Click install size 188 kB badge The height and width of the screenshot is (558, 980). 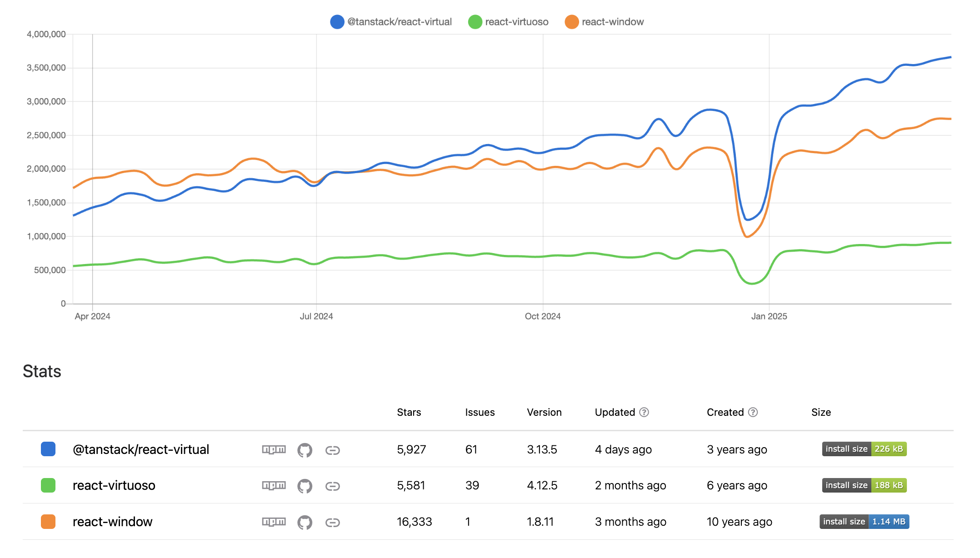(864, 485)
